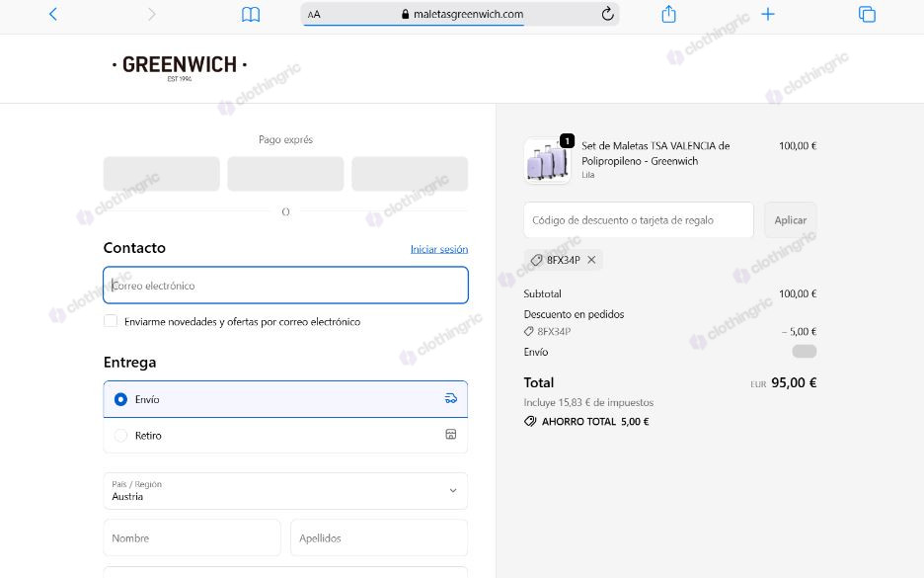Click the Nombre first name field
This screenshot has width=924, height=578.
[x=192, y=537]
